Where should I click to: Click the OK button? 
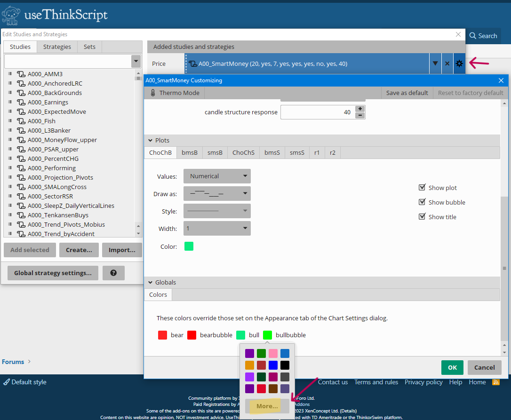pyautogui.click(x=452, y=367)
